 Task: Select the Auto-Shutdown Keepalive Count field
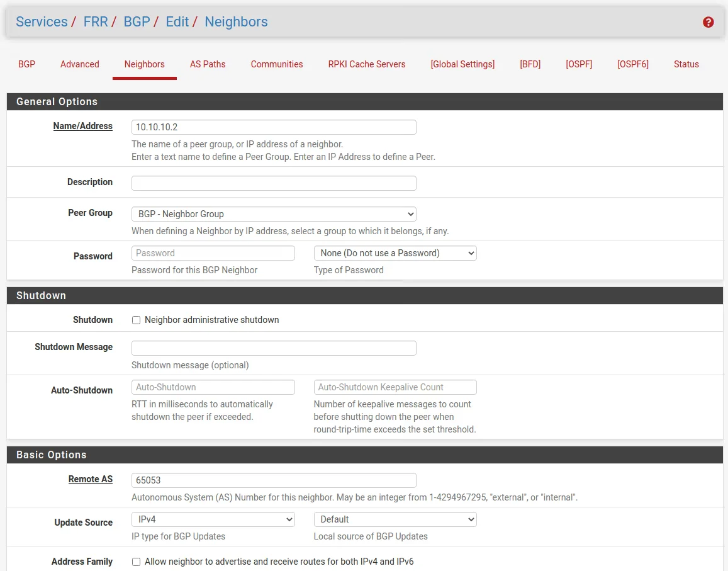pos(395,387)
